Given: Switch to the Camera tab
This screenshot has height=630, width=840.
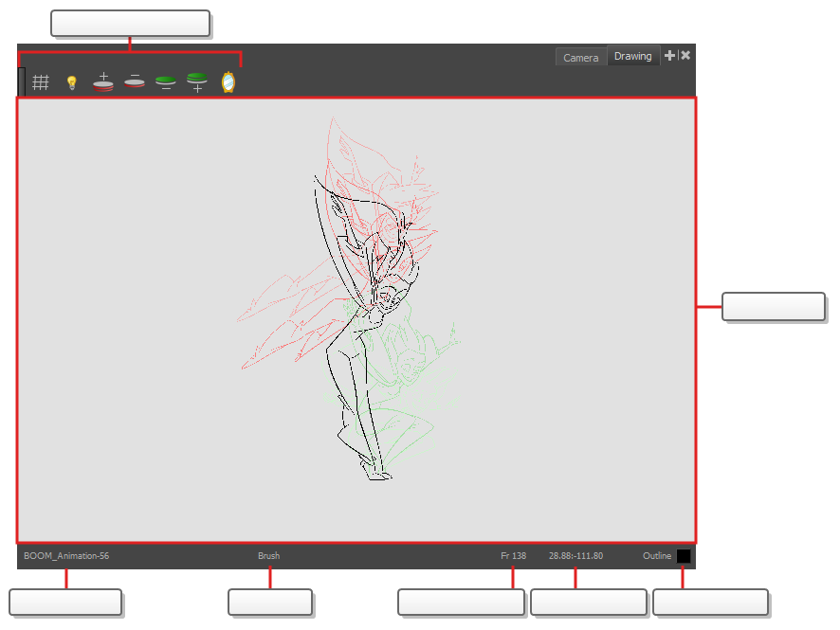Looking at the screenshot, I should click(x=580, y=58).
